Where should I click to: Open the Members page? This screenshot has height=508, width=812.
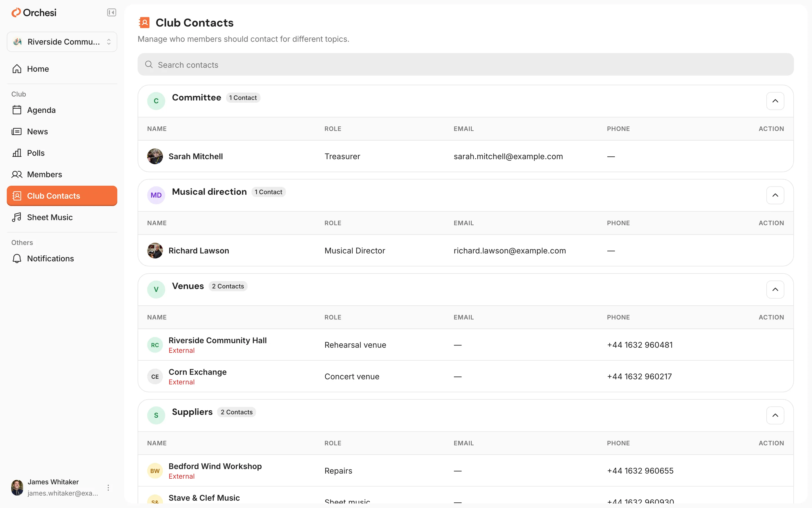click(x=62, y=174)
